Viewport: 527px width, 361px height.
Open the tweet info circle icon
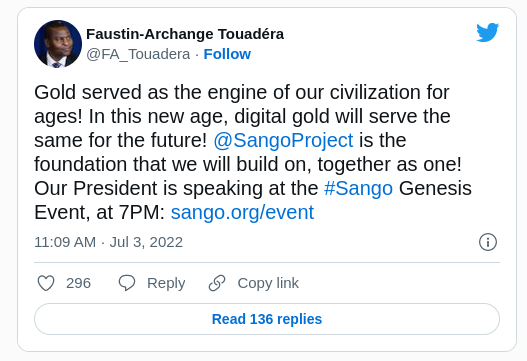coord(488,242)
